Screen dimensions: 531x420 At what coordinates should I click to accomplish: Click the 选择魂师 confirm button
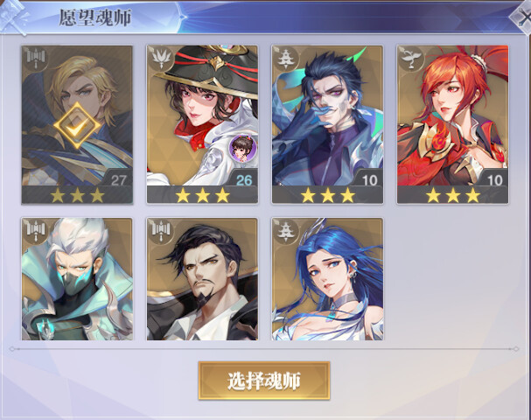click(x=264, y=381)
